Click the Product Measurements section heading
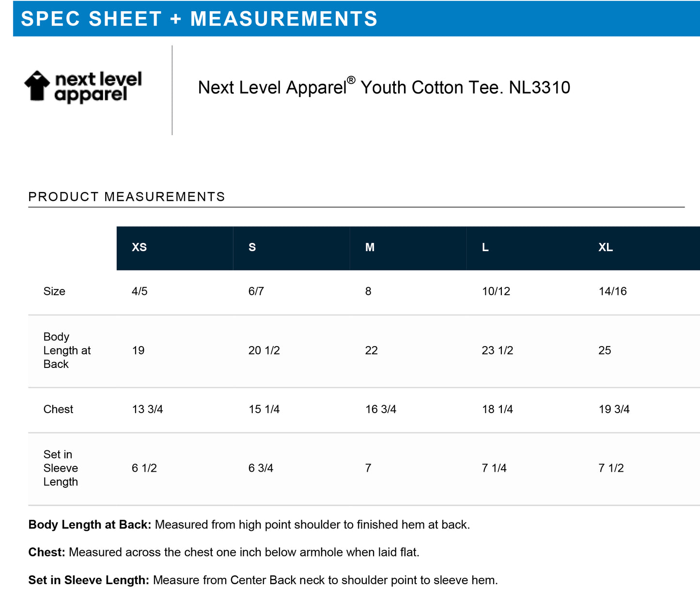The width and height of the screenshot is (700, 606). coord(126,197)
